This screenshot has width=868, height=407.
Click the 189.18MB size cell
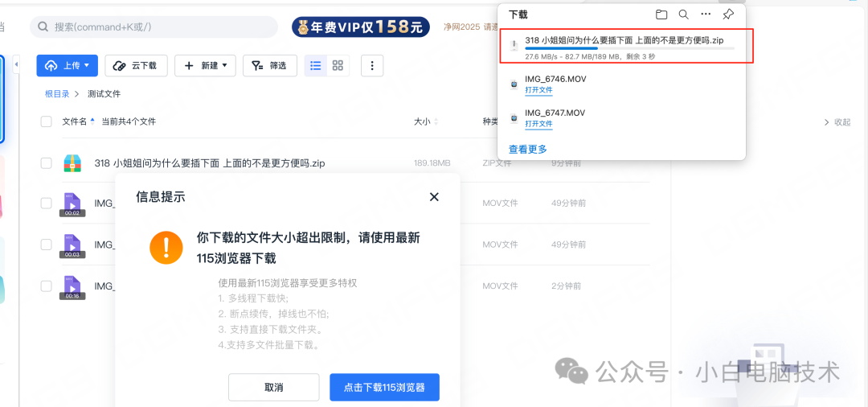(432, 162)
